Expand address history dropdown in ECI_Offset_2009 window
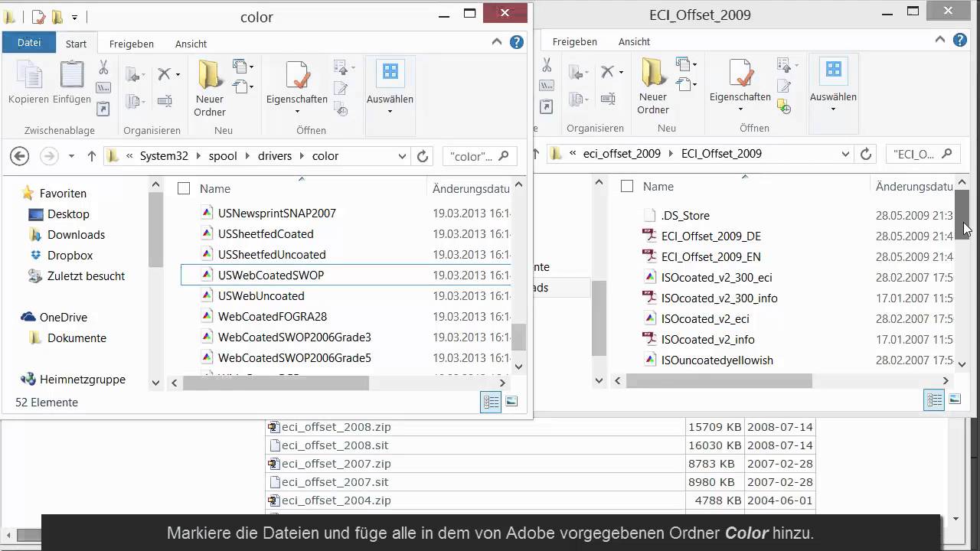980x551 pixels. (x=845, y=154)
